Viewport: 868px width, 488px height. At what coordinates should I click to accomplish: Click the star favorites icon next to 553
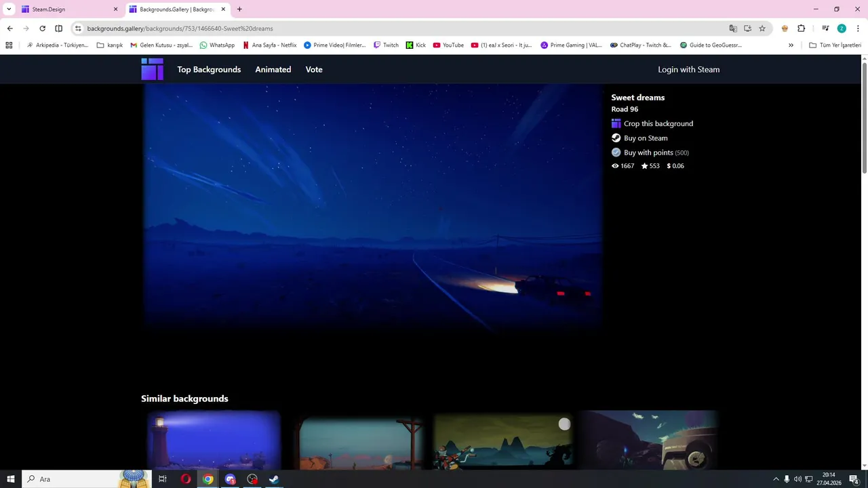tap(644, 165)
